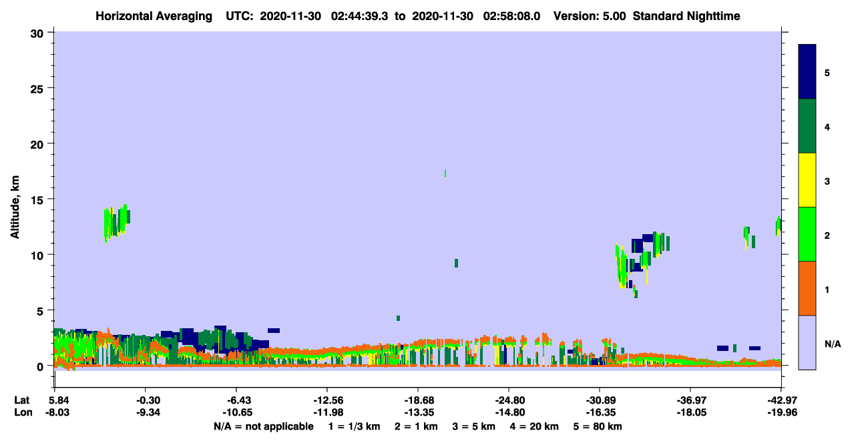
Task: Click the dark blue level 5 colorbar segment
Action: click(x=807, y=72)
